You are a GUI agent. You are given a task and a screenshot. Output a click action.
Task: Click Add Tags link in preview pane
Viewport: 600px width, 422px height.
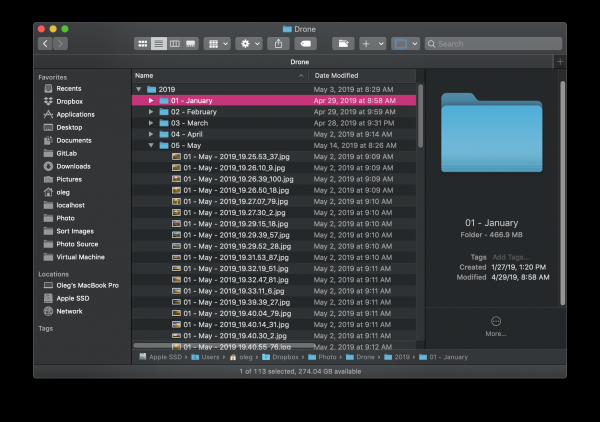pos(512,257)
